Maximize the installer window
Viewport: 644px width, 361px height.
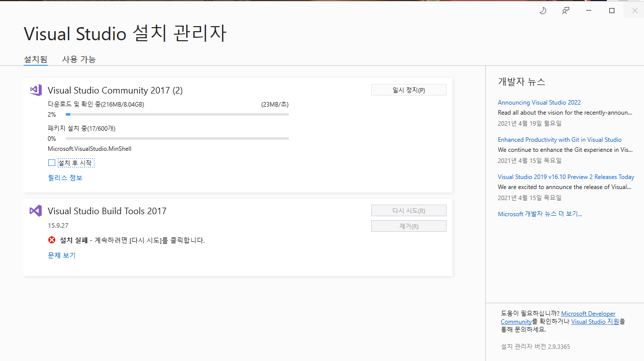click(x=612, y=11)
